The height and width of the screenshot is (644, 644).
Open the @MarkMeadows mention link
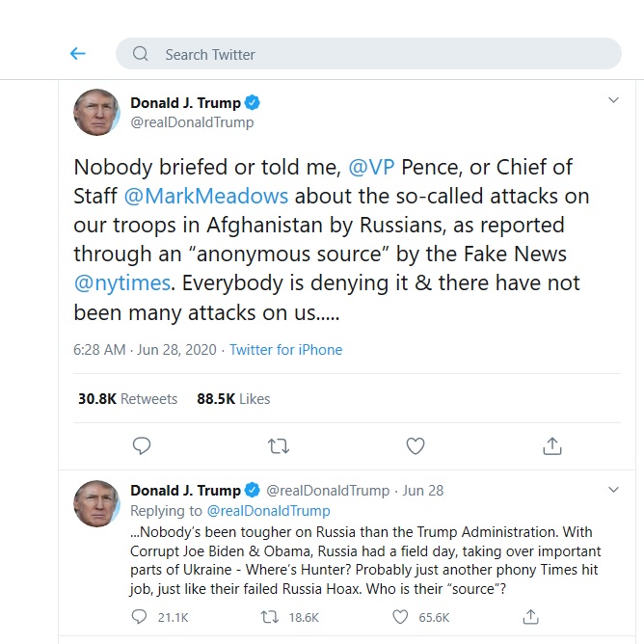coord(206,197)
